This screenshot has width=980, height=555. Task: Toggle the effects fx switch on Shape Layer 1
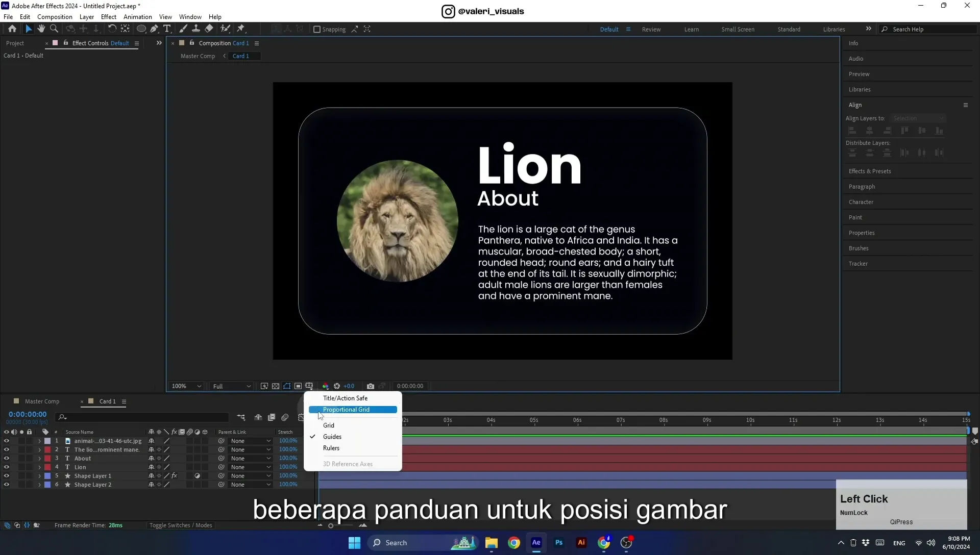(x=174, y=475)
